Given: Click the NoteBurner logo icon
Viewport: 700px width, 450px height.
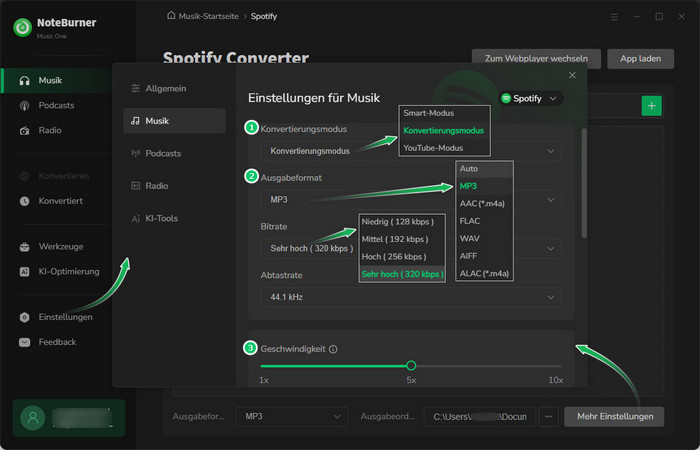Looking at the screenshot, I should tap(22, 28).
